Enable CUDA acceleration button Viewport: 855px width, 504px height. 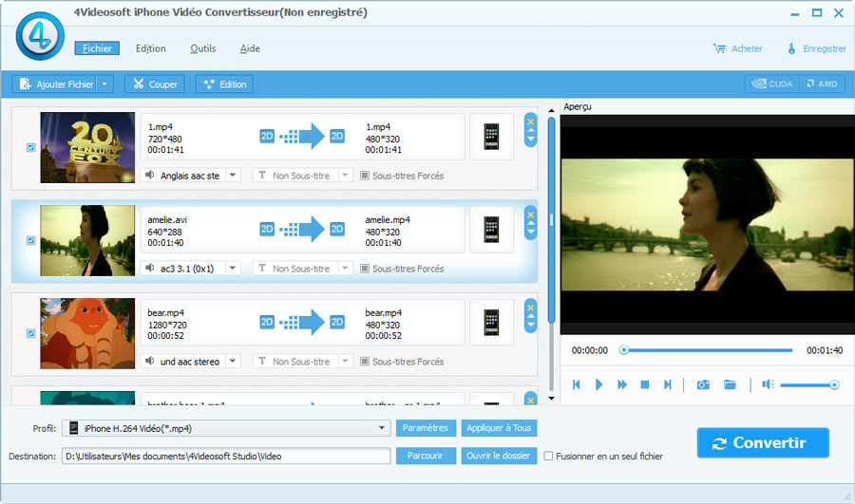click(771, 84)
